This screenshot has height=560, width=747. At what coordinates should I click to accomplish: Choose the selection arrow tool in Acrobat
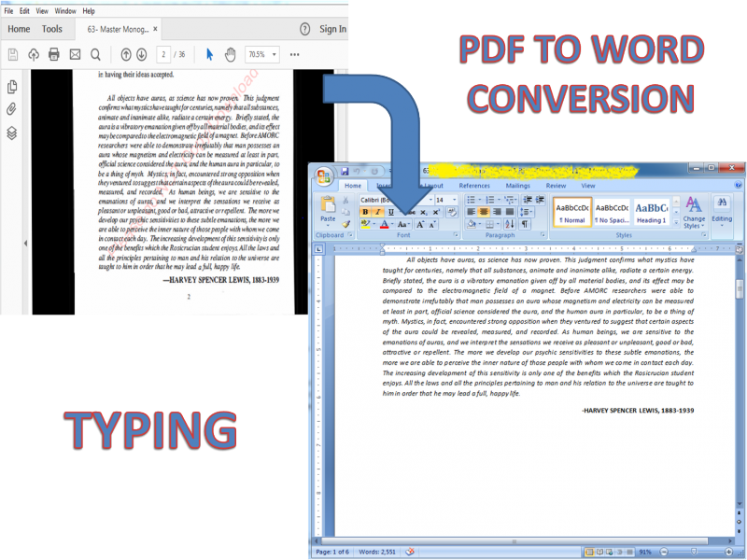(209, 54)
